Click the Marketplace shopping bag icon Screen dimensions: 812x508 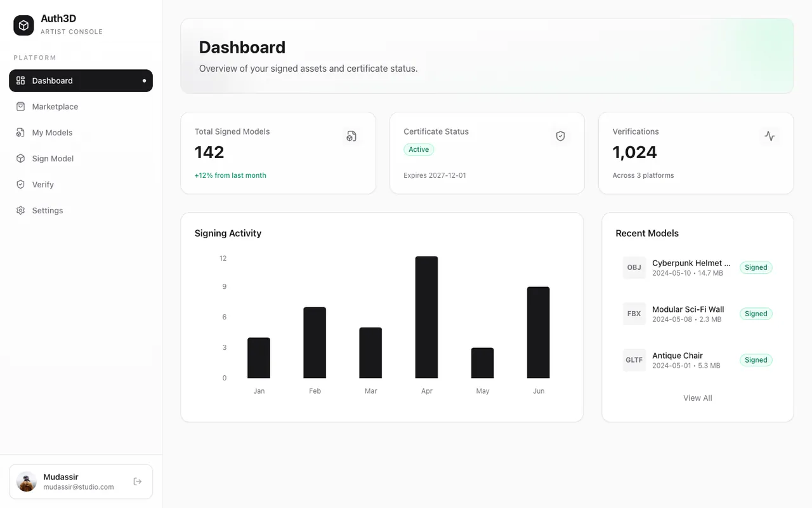coord(21,107)
